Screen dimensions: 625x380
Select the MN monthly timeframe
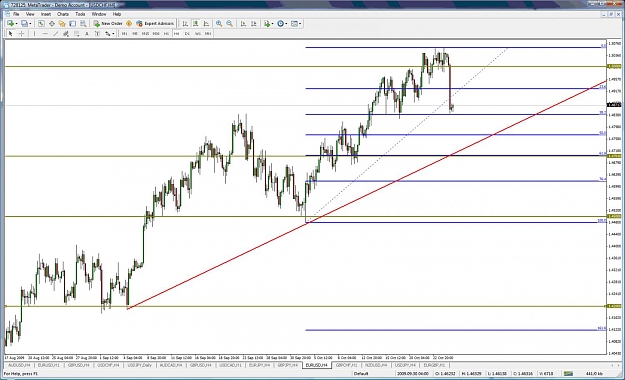tap(208, 33)
